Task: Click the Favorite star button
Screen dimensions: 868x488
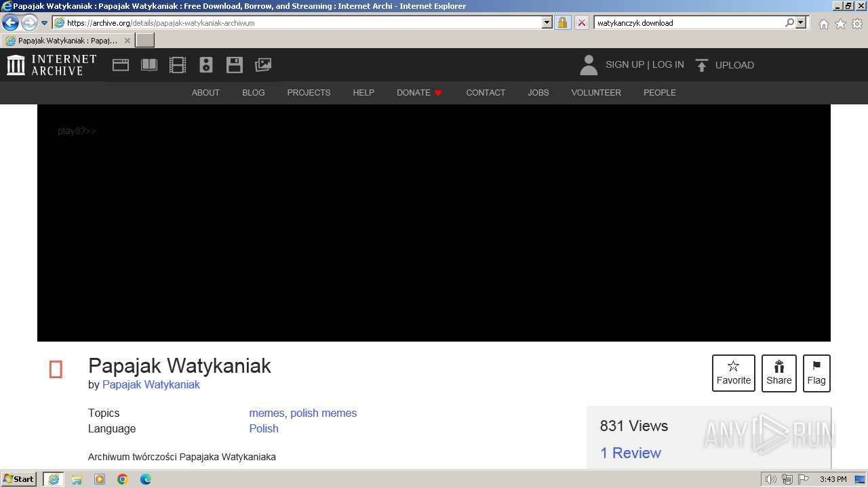Action: pyautogui.click(x=734, y=373)
